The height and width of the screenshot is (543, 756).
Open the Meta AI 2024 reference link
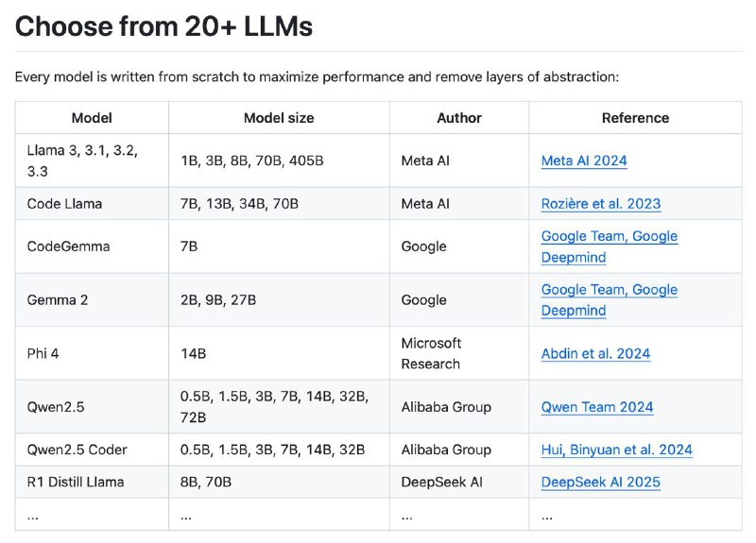[584, 161]
